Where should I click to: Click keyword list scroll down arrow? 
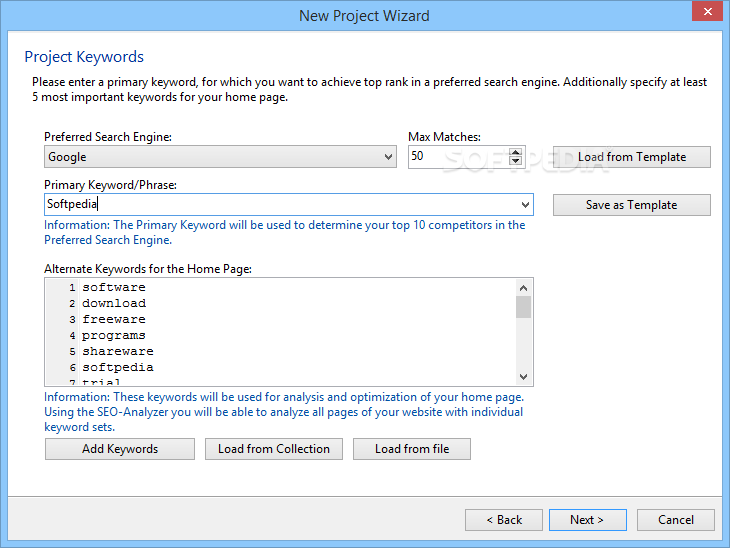[523, 377]
